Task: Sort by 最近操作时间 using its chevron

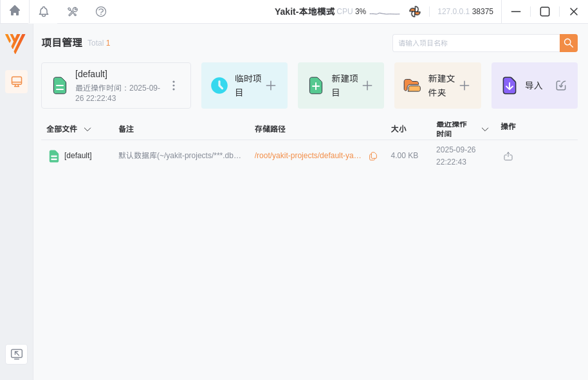Action: click(485, 129)
